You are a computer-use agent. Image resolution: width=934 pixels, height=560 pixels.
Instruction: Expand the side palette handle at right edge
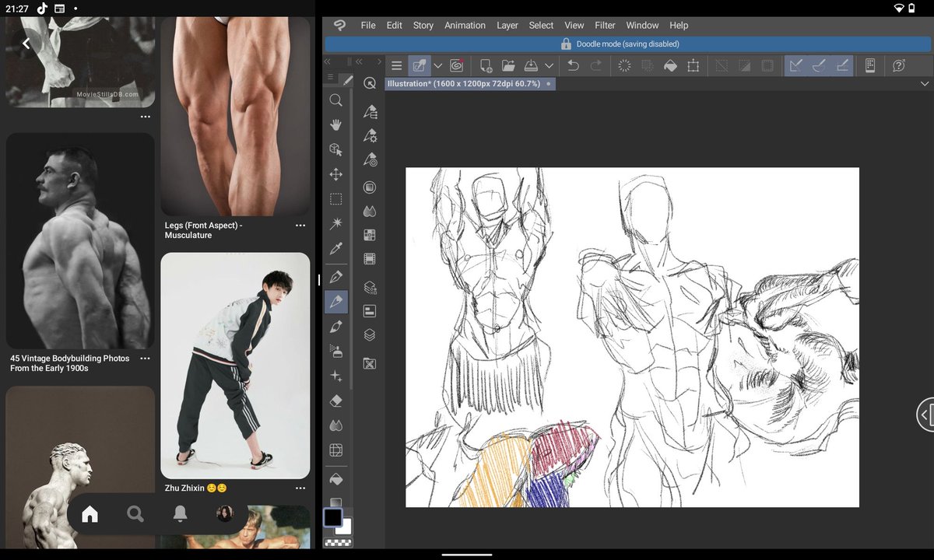925,415
